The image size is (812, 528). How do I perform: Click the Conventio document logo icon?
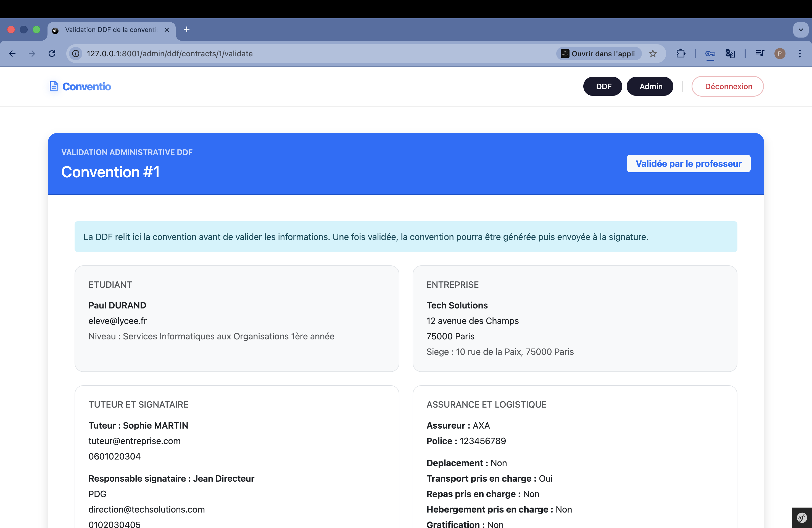tap(54, 86)
